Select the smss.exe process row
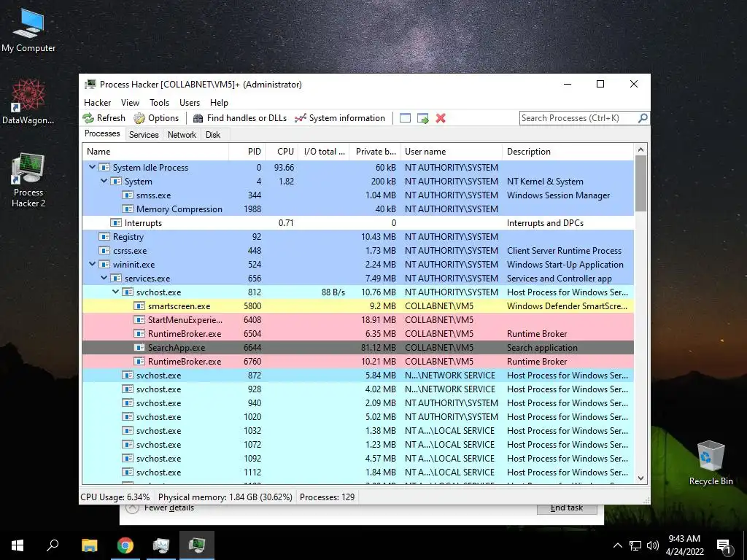 tap(357, 195)
